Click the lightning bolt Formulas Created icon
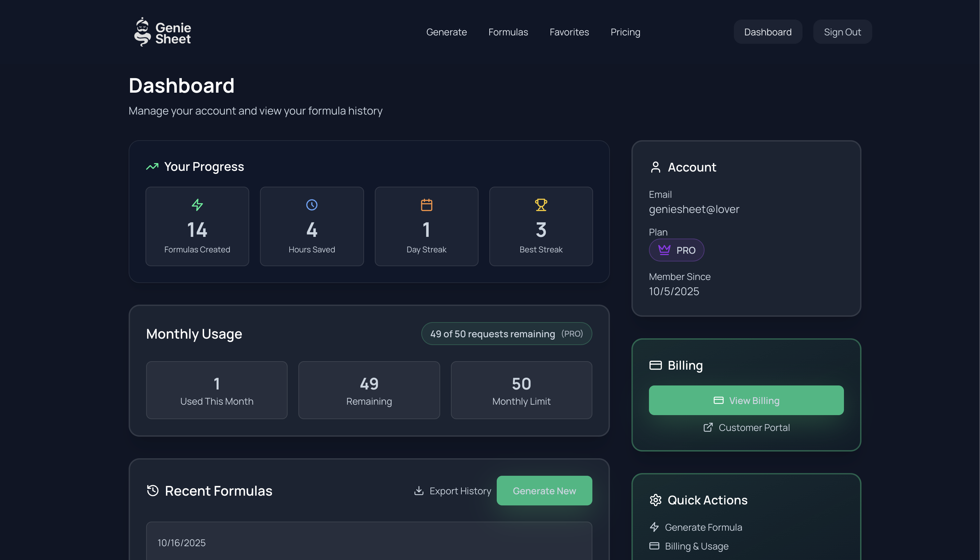Viewport: 980px width, 560px height. (197, 205)
